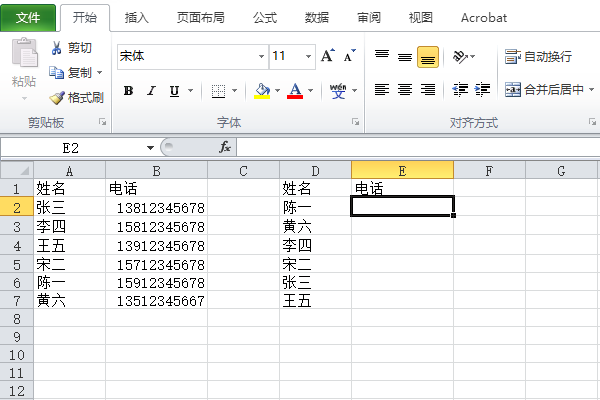This screenshot has width=600, height=400.
Task: Toggle bottom vertical alignment (highlighted)
Action: click(x=428, y=57)
